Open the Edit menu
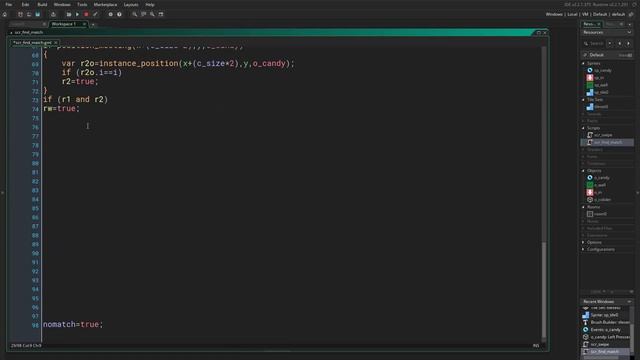The height and width of the screenshot is (360, 640). coord(25,4)
